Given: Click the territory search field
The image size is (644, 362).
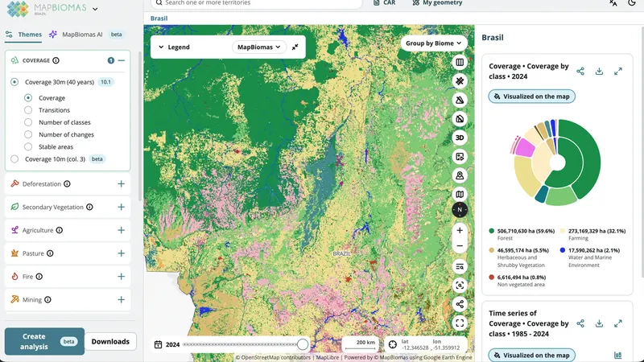Looking at the screenshot, I should [x=257, y=3].
